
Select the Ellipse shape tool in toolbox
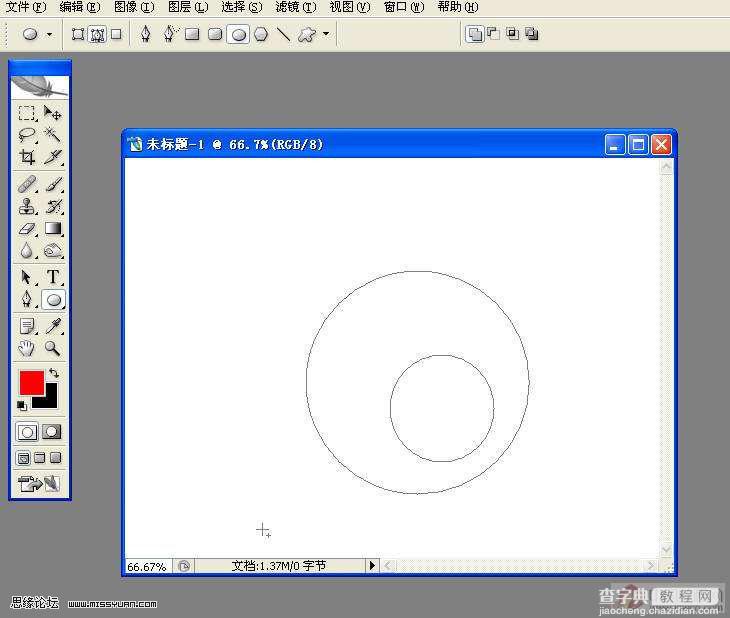pyautogui.click(x=53, y=300)
